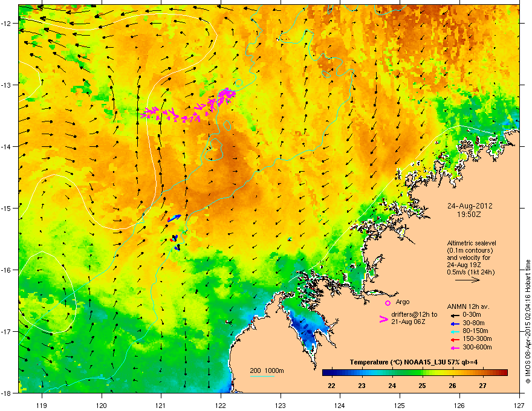
Task: Click the latitude axis label -12
Action: tap(6, 23)
